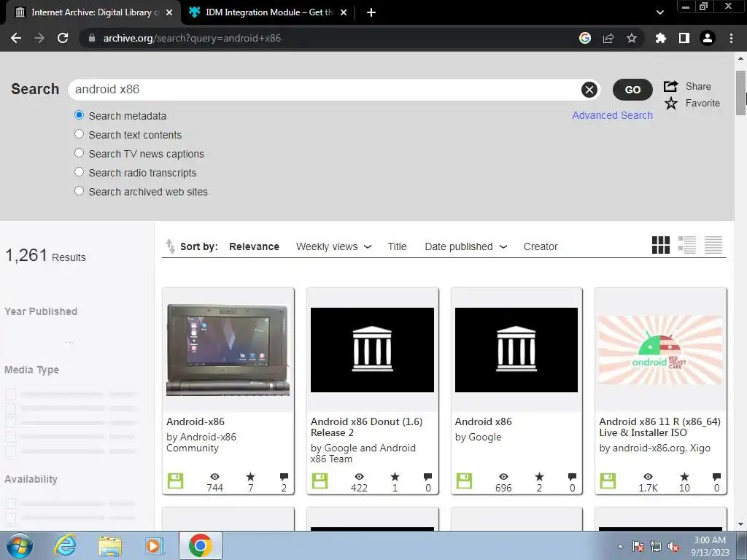Open Android x86 by Google item title
The image size is (747, 560).
tap(483, 421)
